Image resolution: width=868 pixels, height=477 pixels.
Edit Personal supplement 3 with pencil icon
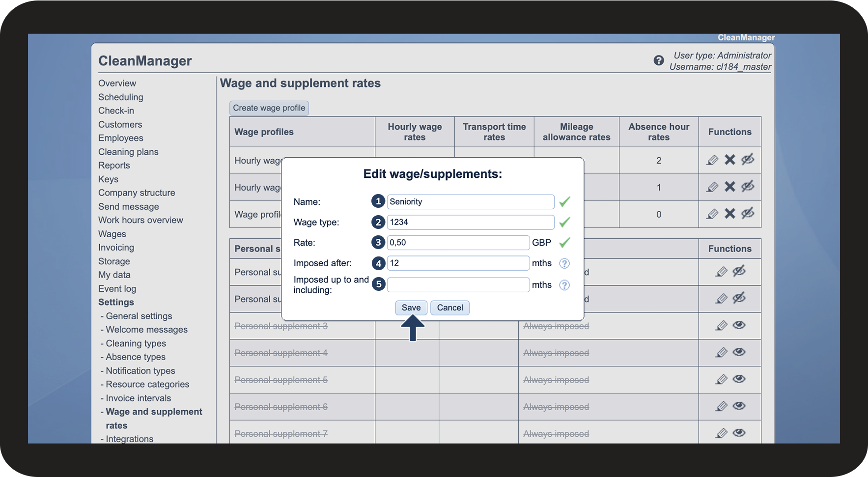pyautogui.click(x=721, y=325)
